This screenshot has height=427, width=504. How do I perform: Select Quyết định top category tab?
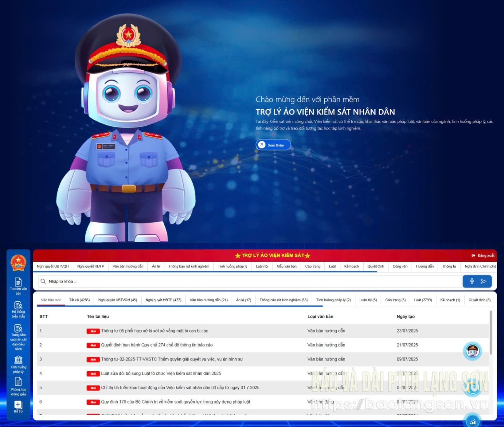pyautogui.click(x=375, y=266)
